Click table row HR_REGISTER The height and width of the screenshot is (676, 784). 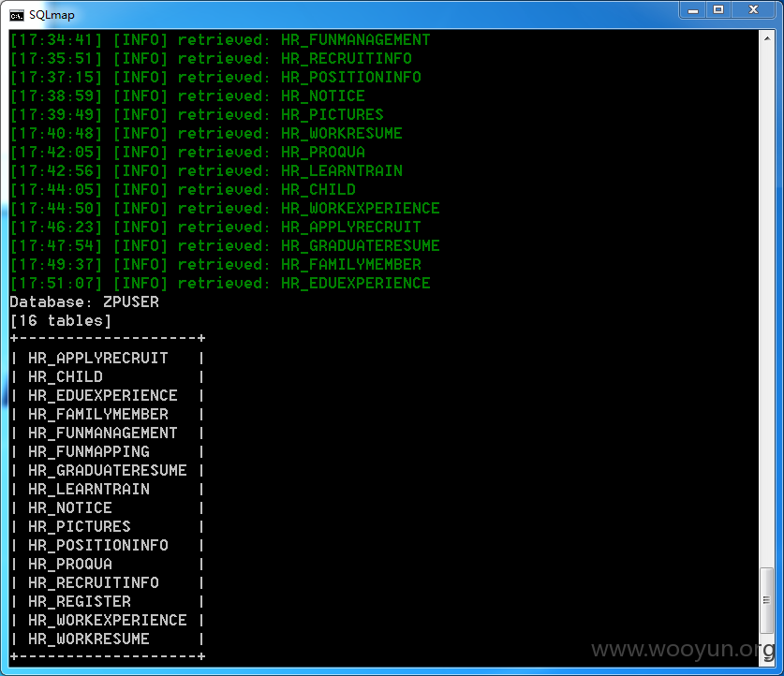pos(108,601)
